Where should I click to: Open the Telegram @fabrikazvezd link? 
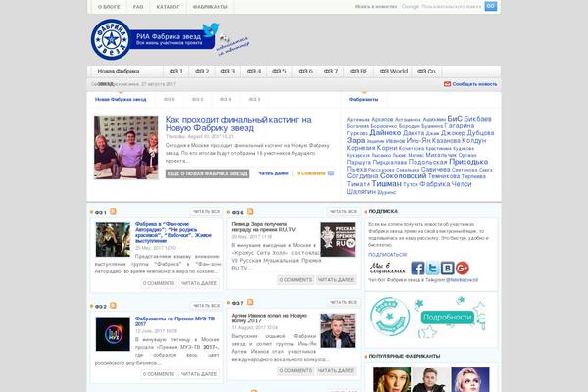[x=462, y=280]
